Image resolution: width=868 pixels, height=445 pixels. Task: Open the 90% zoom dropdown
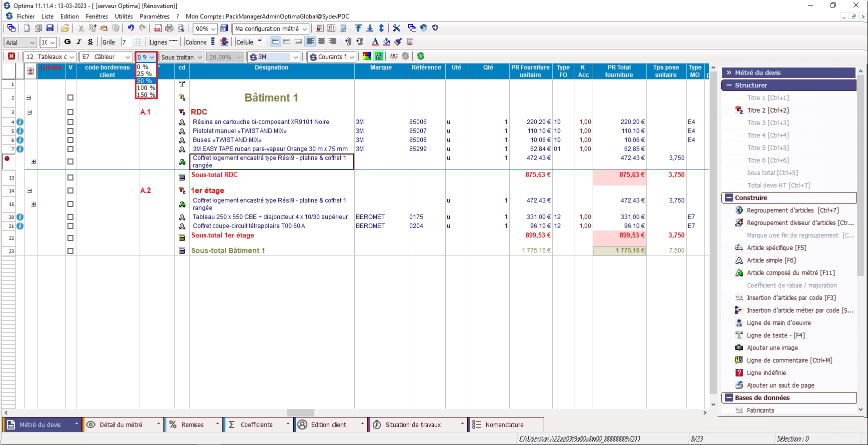[213, 29]
